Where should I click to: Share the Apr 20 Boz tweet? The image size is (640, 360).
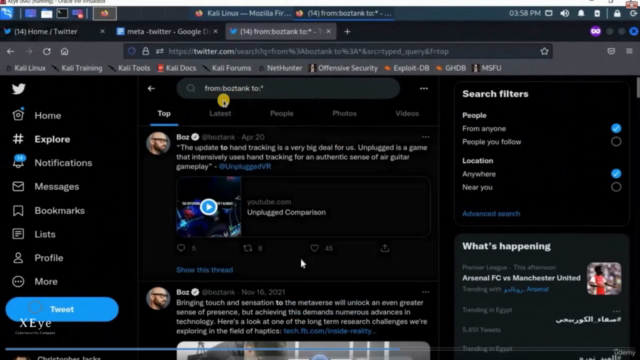(x=384, y=248)
